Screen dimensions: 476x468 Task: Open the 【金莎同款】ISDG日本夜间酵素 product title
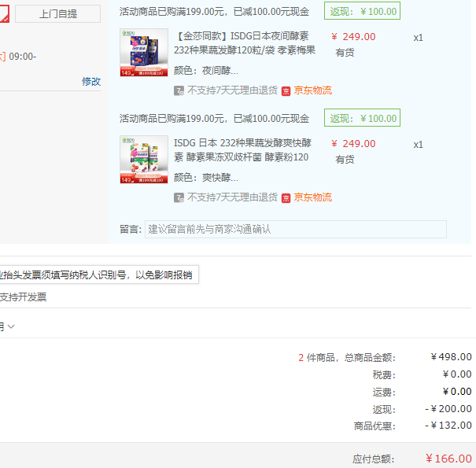(245, 42)
